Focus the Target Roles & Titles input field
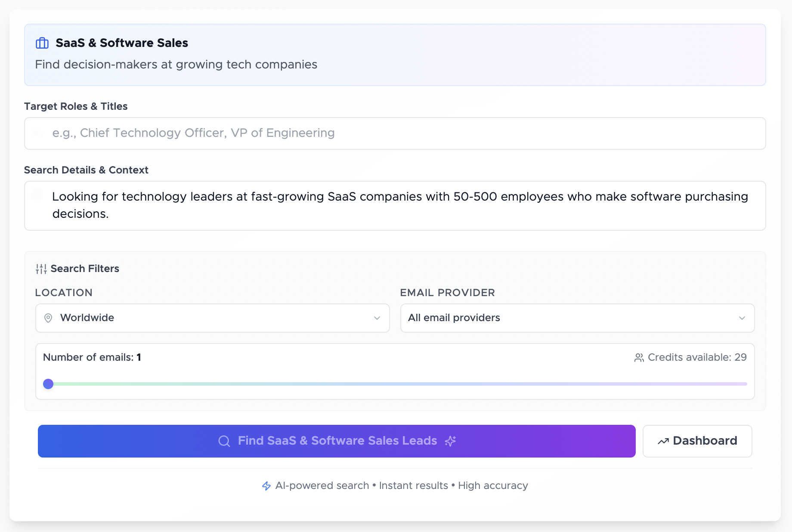The image size is (792, 532). (395, 133)
